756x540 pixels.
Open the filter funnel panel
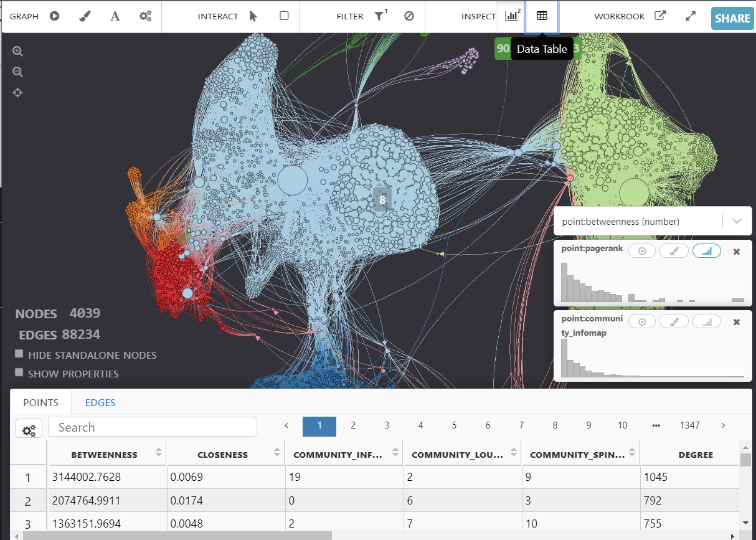[379, 16]
